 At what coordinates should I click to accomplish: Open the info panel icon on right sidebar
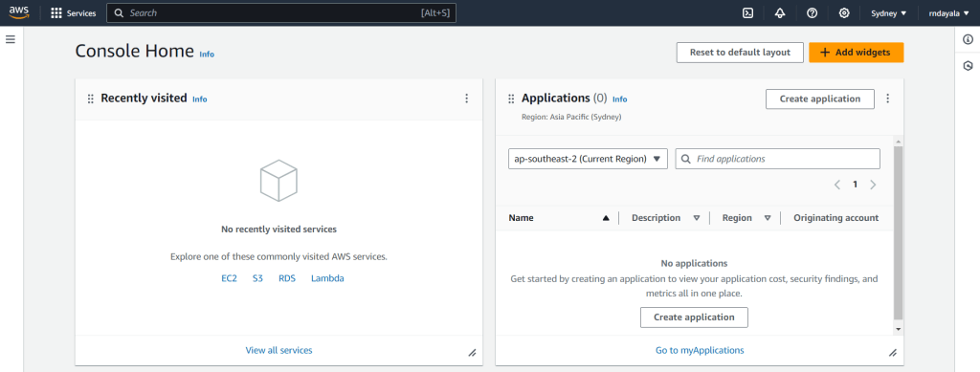[968, 39]
